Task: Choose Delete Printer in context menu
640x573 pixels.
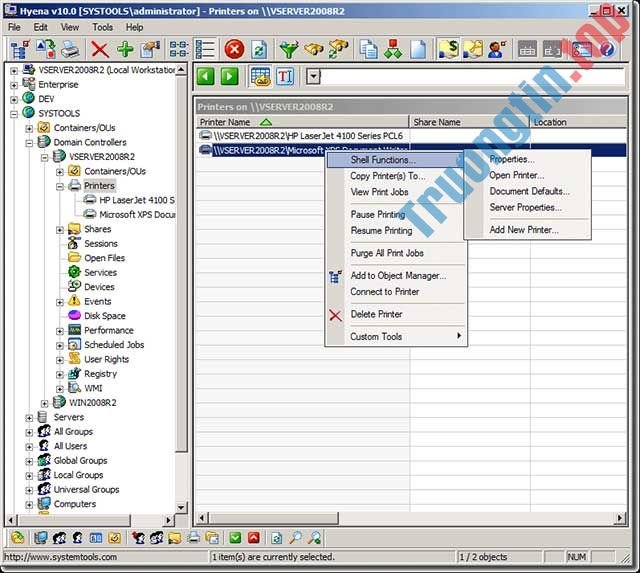Action: click(x=376, y=314)
